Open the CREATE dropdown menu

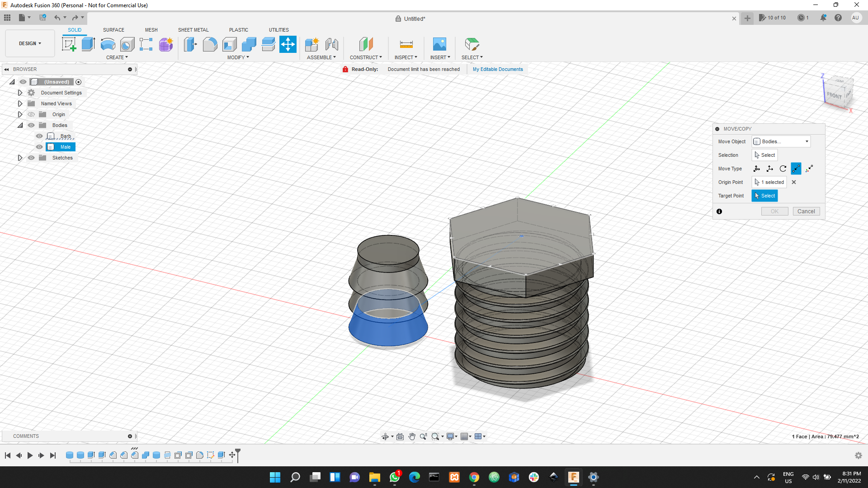coord(117,57)
